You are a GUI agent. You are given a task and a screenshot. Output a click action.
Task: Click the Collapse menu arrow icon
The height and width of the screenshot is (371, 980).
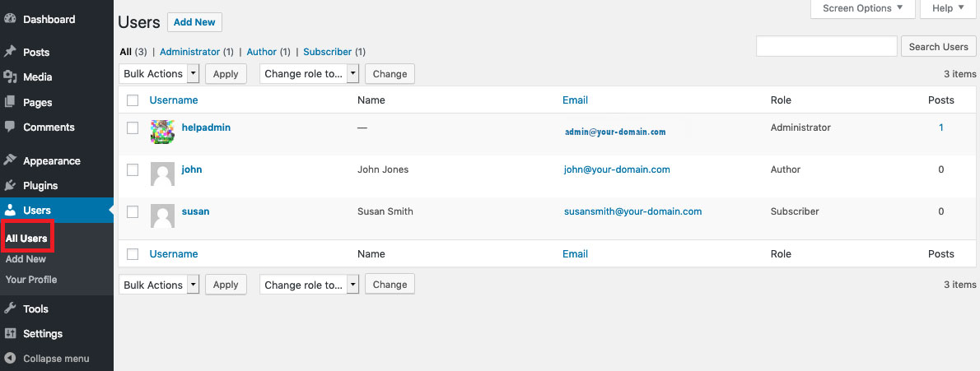(x=9, y=359)
